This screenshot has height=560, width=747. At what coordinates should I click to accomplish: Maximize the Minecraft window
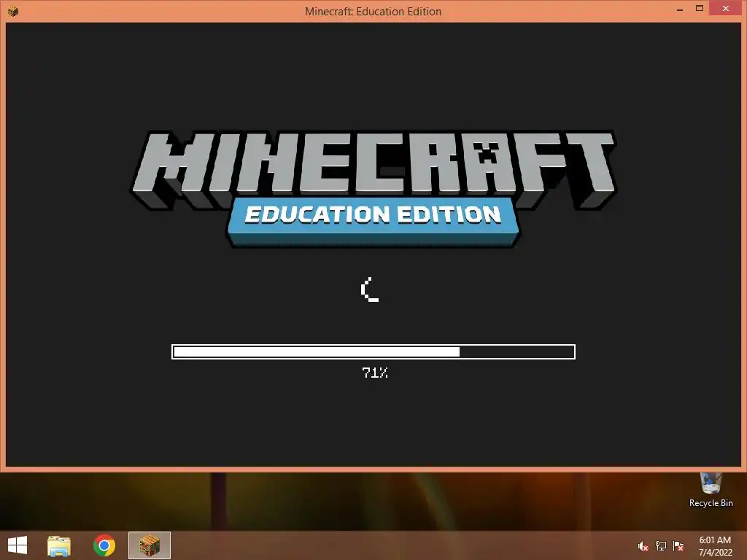pyautogui.click(x=700, y=9)
